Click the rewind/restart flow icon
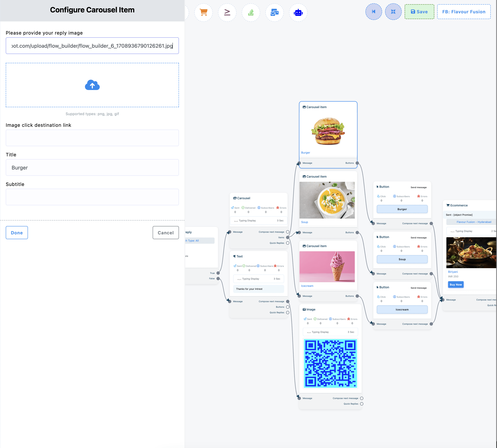This screenshot has width=497, height=448. [x=373, y=12]
